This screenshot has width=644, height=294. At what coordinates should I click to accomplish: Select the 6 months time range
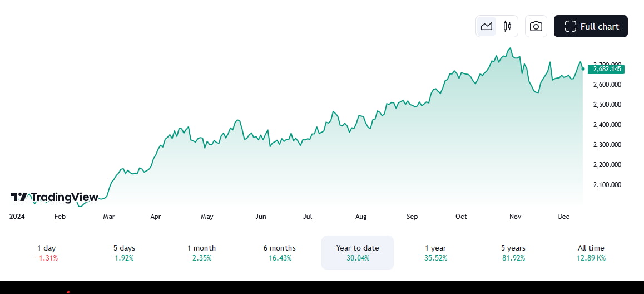pos(280,253)
